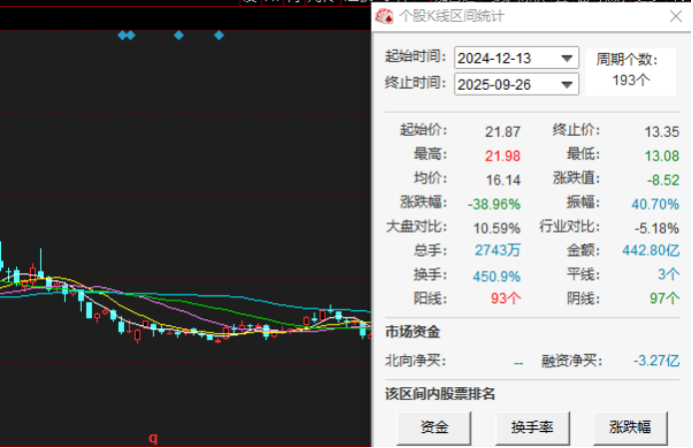693x448 pixels.
Task: Click the red q marker below chart
Action: click(x=153, y=438)
